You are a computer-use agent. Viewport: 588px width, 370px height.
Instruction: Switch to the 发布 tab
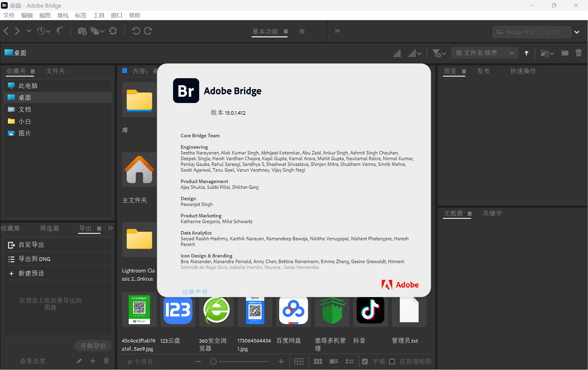(483, 71)
